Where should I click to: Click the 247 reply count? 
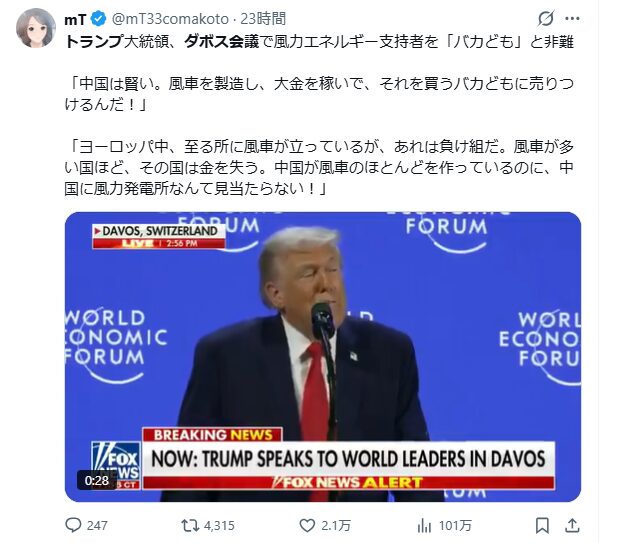(97, 526)
